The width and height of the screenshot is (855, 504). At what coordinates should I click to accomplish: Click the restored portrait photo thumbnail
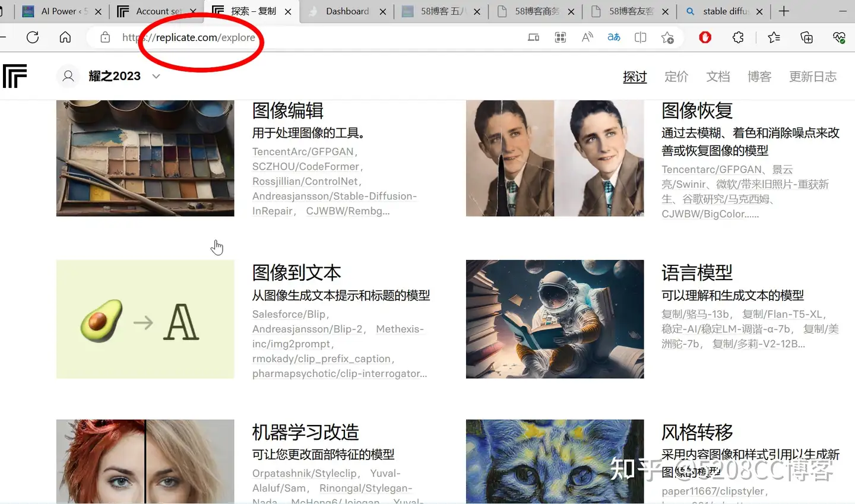pos(555,159)
